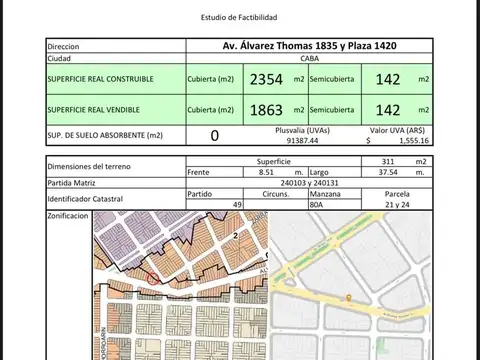Image resolution: width=480 pixels, height=360 pixels.
Task: Click the red circle marker on zoning map
Action: click(153, 279)
